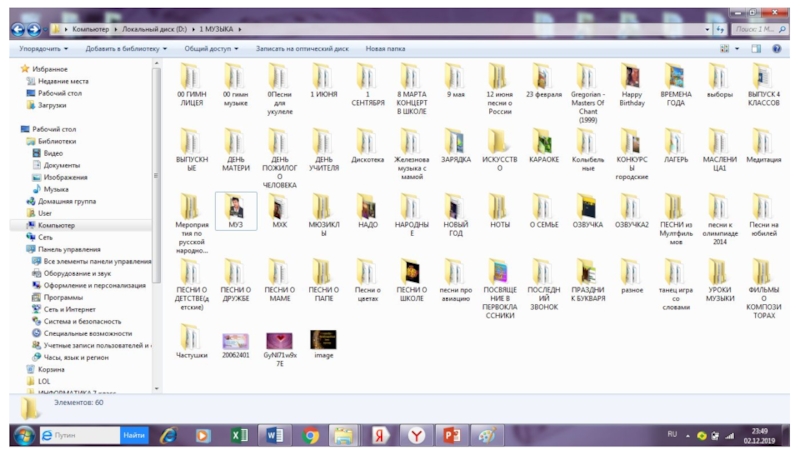Refresh the folder view
The width and height of the screenshot is (800, 450).
point(720,30)
